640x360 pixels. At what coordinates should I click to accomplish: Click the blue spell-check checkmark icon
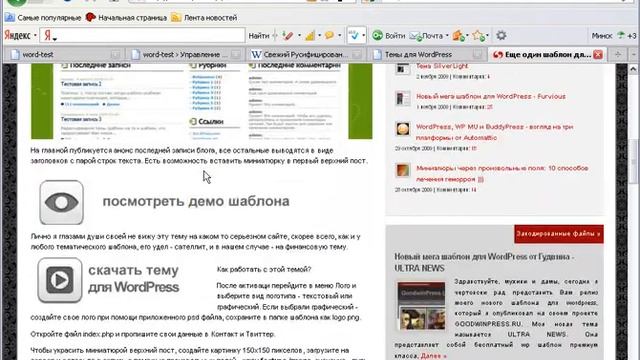coord(353,36)
